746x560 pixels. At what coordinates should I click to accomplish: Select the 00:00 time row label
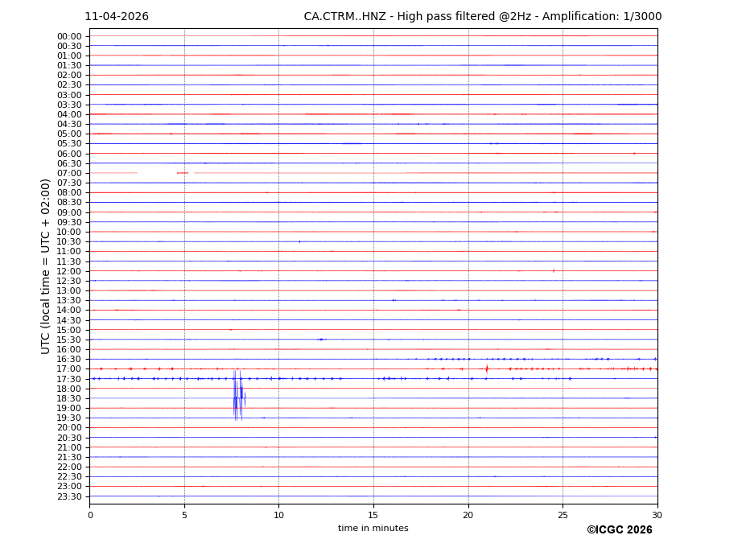tap(68, 36)
